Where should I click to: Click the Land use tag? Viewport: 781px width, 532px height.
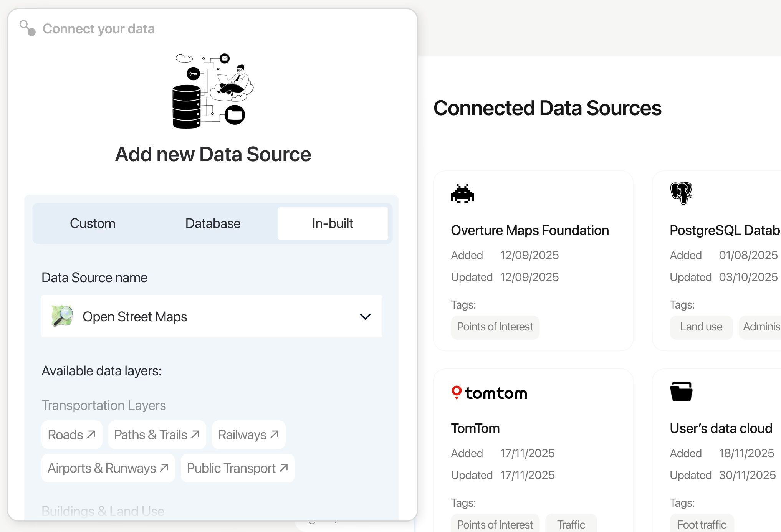click(x=701, y=327)
